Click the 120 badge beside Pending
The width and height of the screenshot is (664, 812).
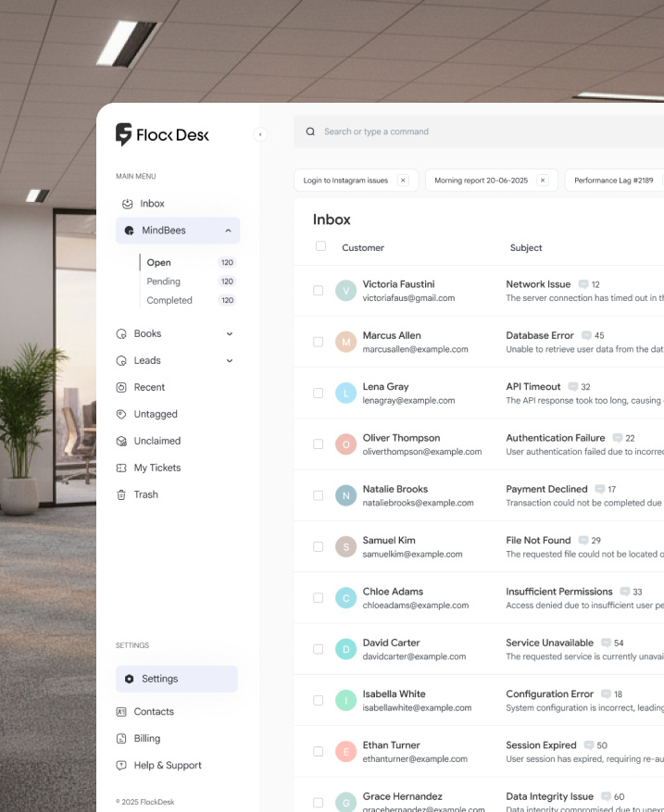[x=228, y=281]
